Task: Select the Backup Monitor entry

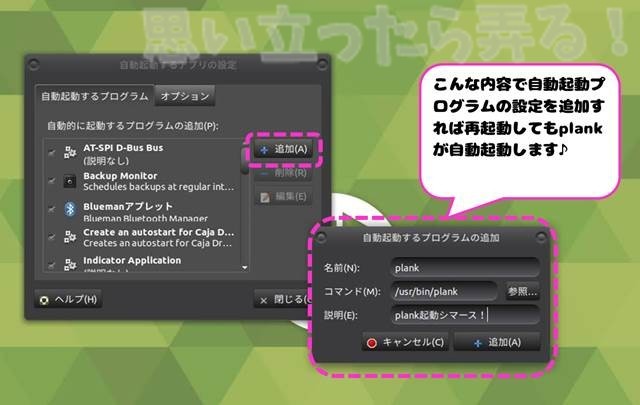Action: pyautogui.click(x=143, y=181)
